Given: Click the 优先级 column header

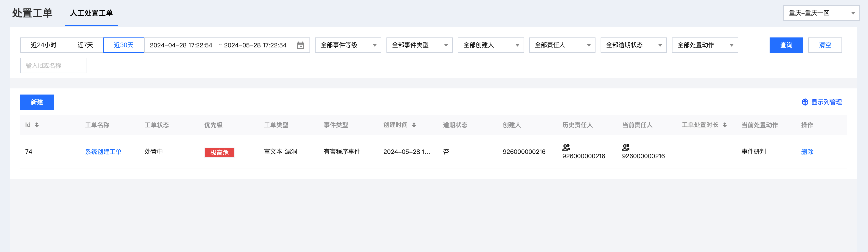Looking at the screenshot, I should (x=213, y=125).
